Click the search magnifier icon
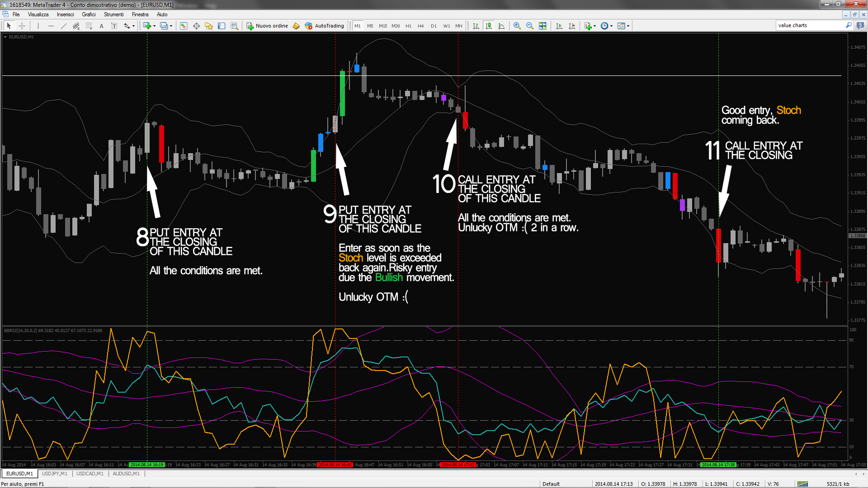This screenshot has width=868, height=488. pos(849,25)
